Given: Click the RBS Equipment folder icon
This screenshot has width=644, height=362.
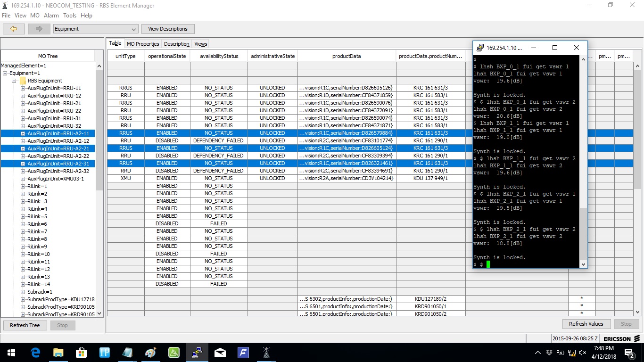Looking at the screenshot, I should (x=23, y=81).
